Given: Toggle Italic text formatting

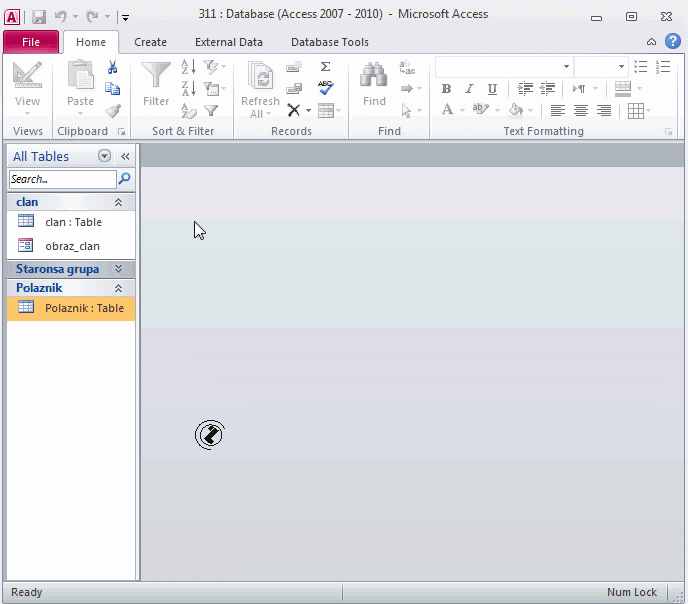Looking at the screenshot, I should pos(469,89).
